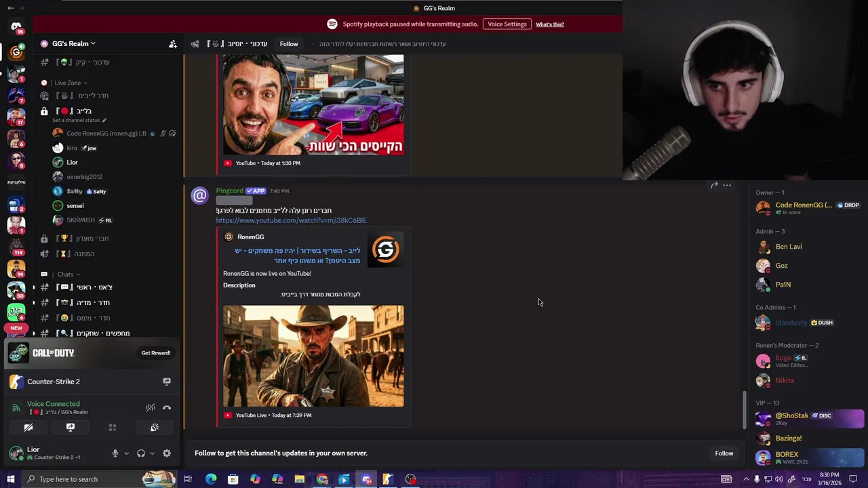
Task: Open Discord direct messages home icon
Action: pyautogui.click(x=16, y=27)
